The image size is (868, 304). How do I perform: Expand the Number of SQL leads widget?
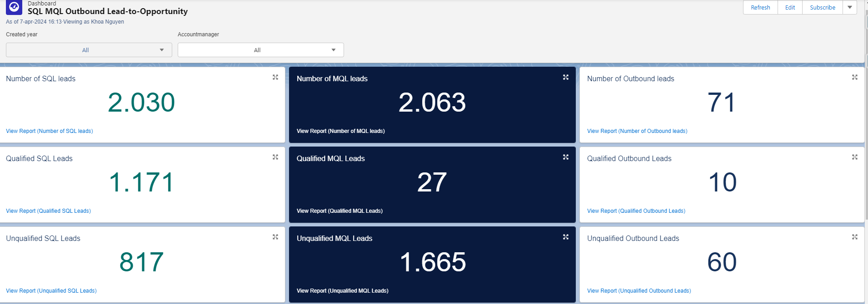click(x=275, y=77)
